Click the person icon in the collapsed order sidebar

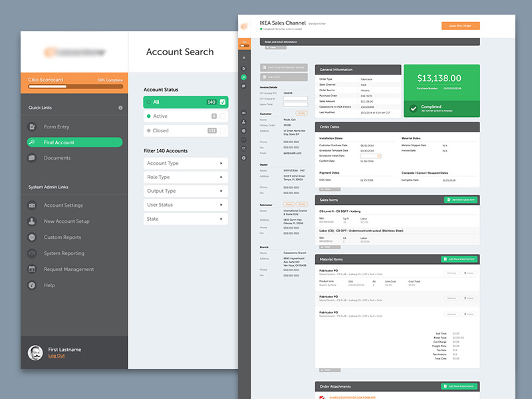click(243, 122)
